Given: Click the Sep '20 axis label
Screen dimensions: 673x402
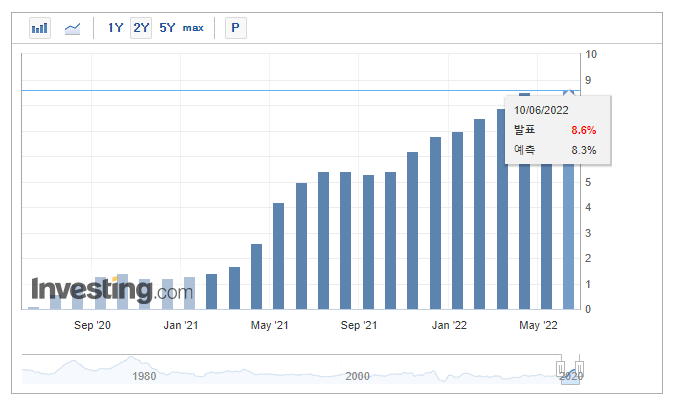Looking at the screenshot, I should tap(92, 325).
